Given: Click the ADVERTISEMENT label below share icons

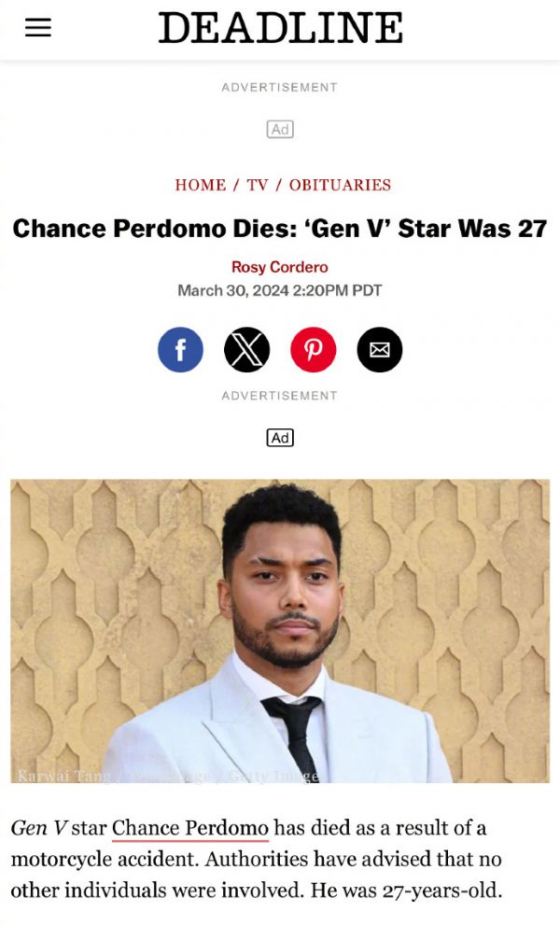Looking at the screenshot, I should tap(280, 396).
